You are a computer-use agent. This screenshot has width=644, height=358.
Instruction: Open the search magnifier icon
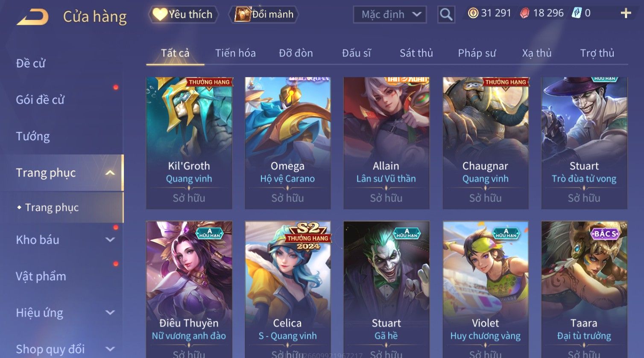pos(446,15)
